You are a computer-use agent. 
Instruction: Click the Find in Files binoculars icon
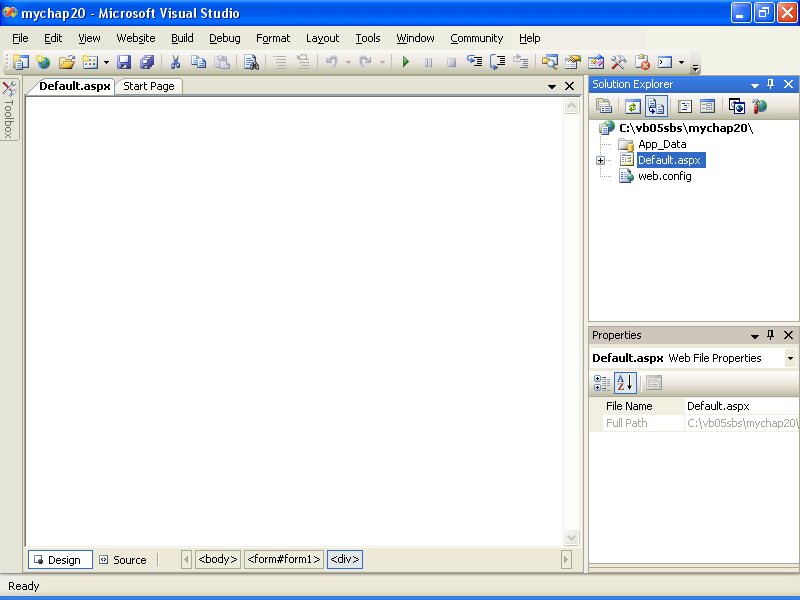pos(251,62)
